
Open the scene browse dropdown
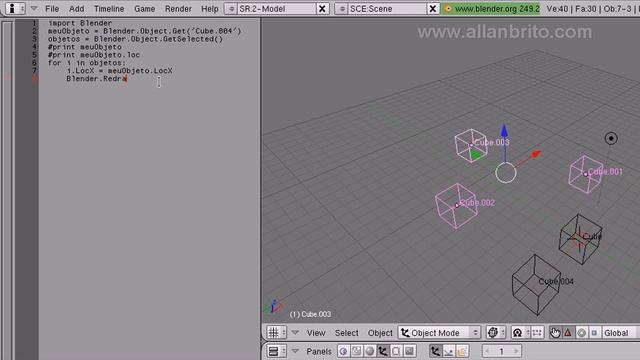(x=342, y=9)
